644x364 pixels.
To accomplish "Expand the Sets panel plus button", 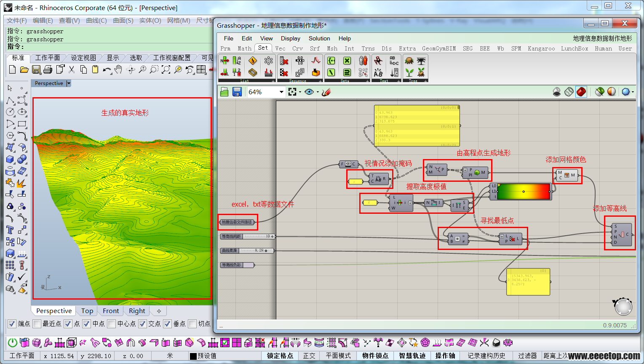I will (368, 81).
